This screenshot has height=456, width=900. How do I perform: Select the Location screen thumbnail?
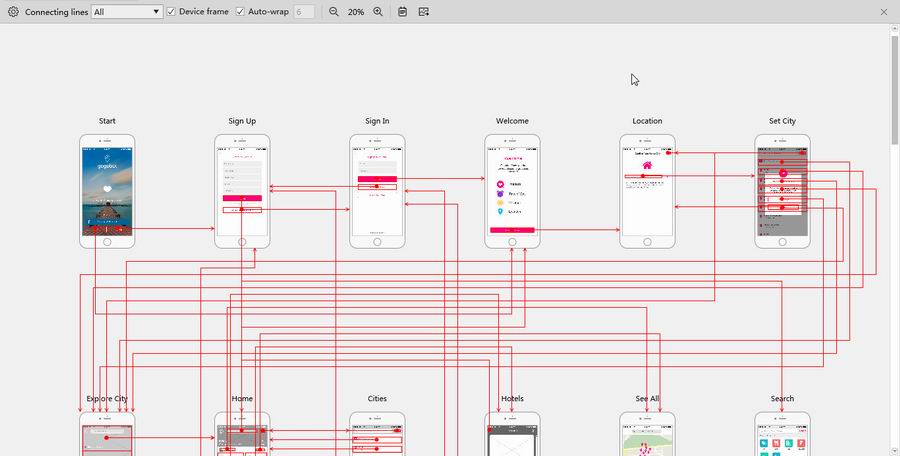(x=647, y=191)
